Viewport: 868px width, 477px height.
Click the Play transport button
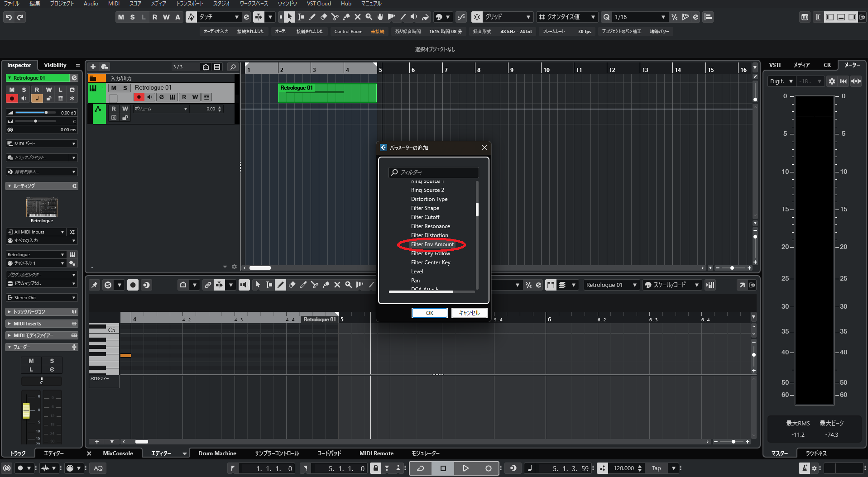pos(465,468)
